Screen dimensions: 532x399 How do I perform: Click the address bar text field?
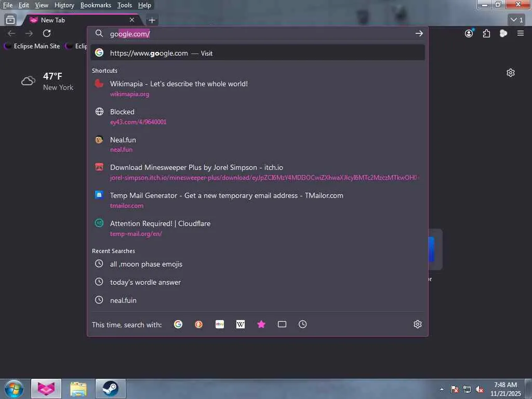pyautogui.click(x=258, y=34)
